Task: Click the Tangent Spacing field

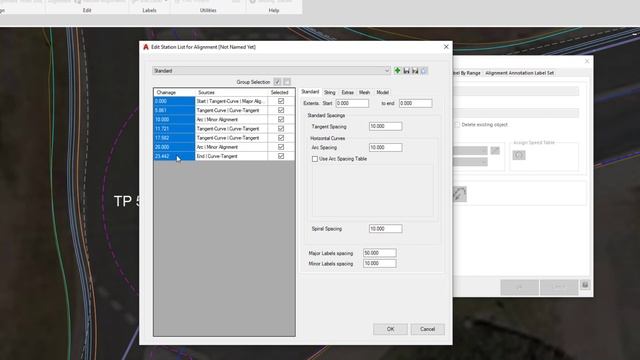Action: tap(385, 127)
